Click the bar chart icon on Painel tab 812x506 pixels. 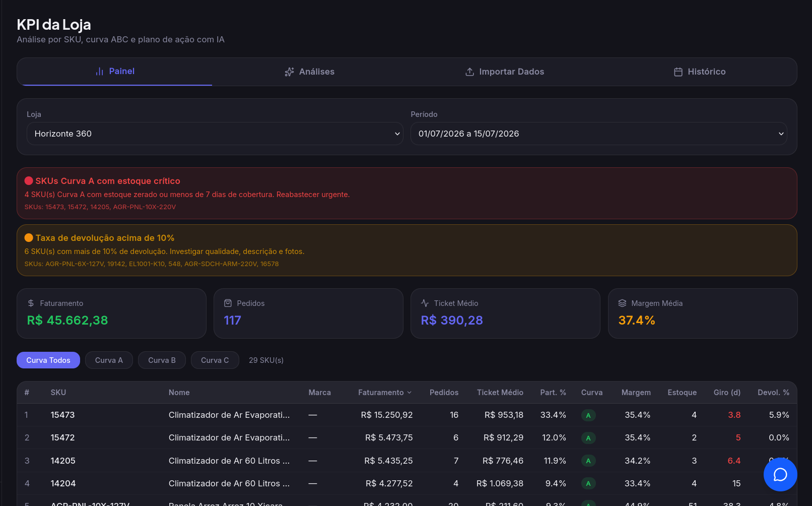point(100,72)
